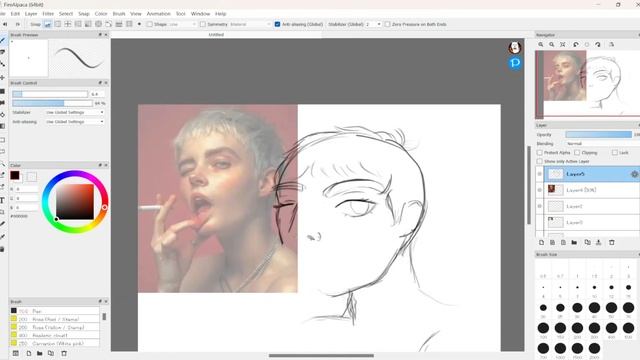Image resolution: width=640 pixels, height=360 pixels.
Task: Add a new layer in Layer panel
Action: [541, 242]
